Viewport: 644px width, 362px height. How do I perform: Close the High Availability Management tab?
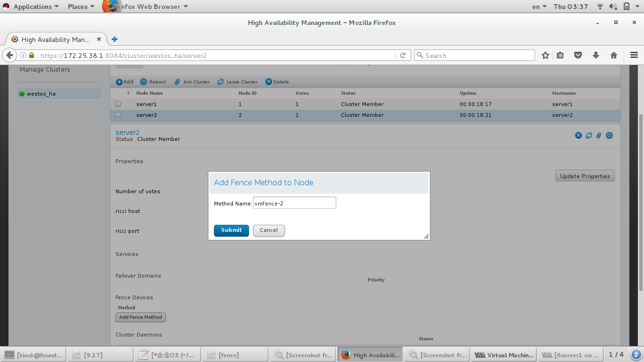(x=99, y=40)
